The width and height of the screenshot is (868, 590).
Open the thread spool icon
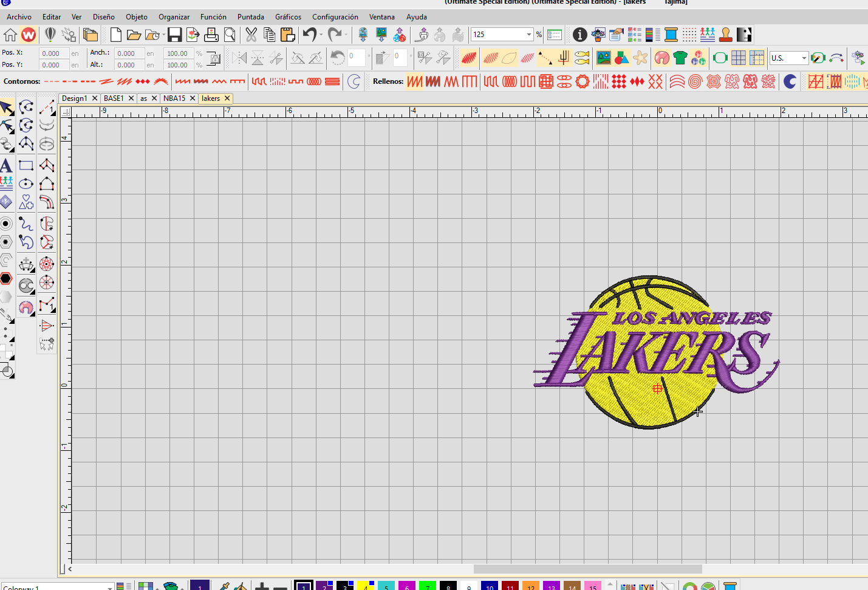(x=671, y=35)
